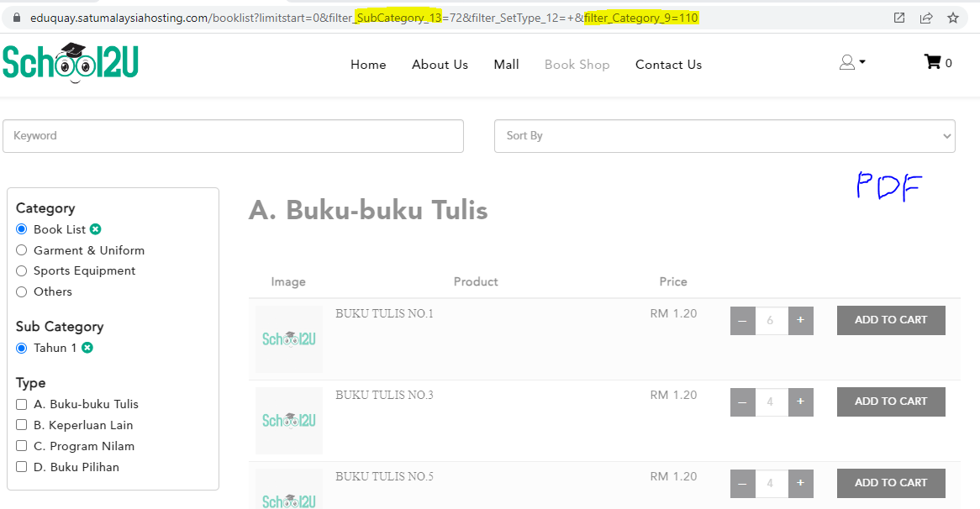Select the Garment & Uniform category
Viewport: 980px width, 509px height.
click(22, 250)
